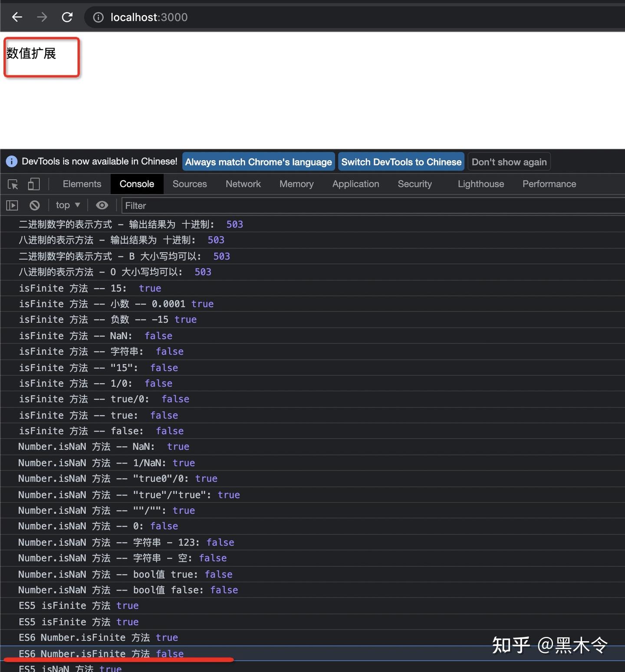This screenshot has height=672, width=625.
Task: View site information in address bar
Action: pyautogui.click(x=98, y=17)
